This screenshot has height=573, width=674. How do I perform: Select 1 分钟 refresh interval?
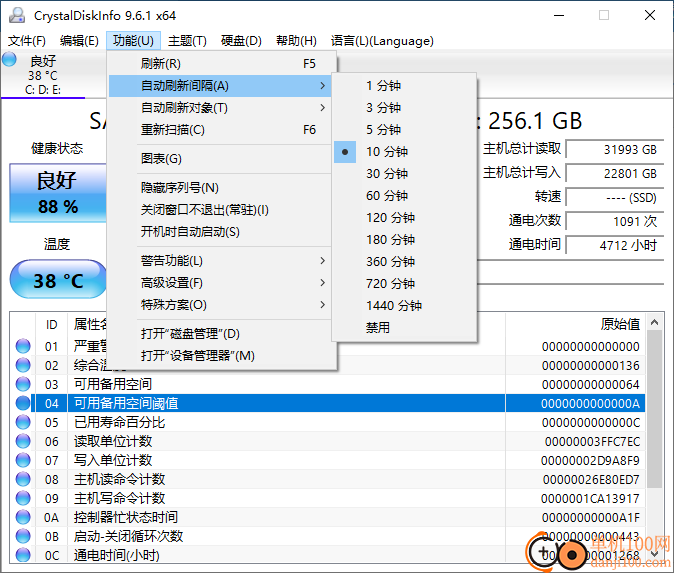click(x=404, y=86)
